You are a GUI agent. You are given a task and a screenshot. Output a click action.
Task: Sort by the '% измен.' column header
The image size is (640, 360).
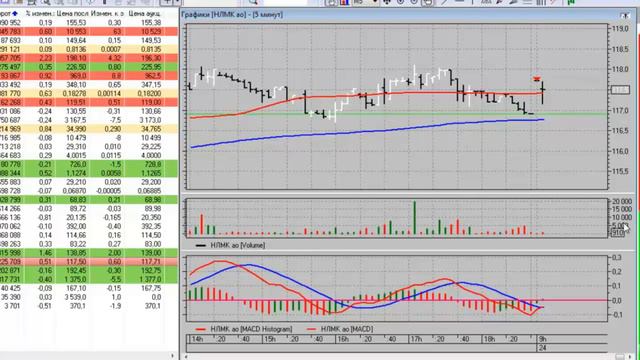point(40,13)
